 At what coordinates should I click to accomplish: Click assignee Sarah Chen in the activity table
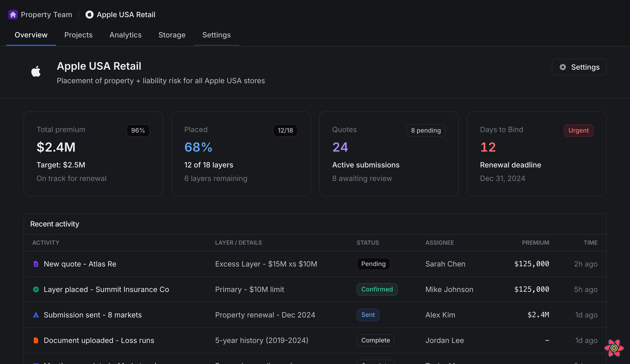[445, 264]
